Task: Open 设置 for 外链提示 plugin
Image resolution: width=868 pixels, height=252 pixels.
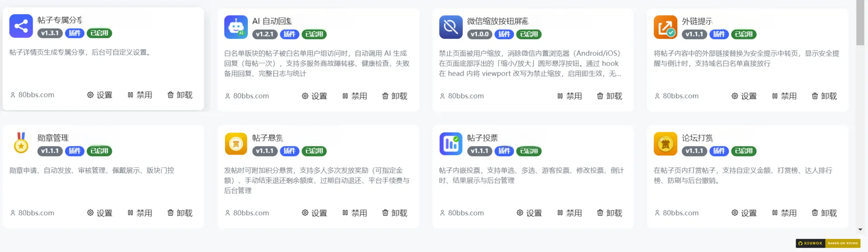Action: (744, 96)
